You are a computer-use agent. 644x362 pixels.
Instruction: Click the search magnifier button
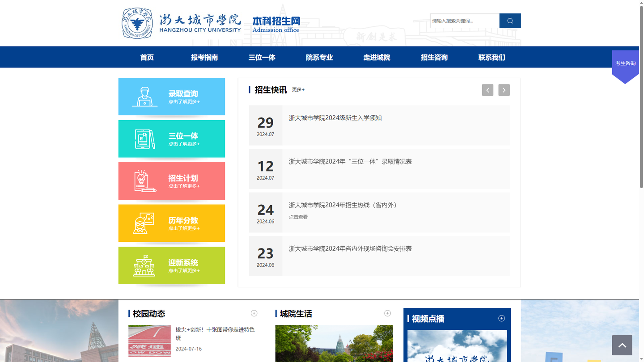click(510, 21)
